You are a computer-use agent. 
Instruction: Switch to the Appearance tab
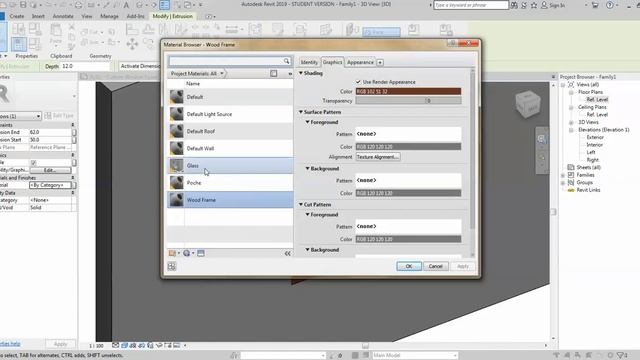coord(360,62)
